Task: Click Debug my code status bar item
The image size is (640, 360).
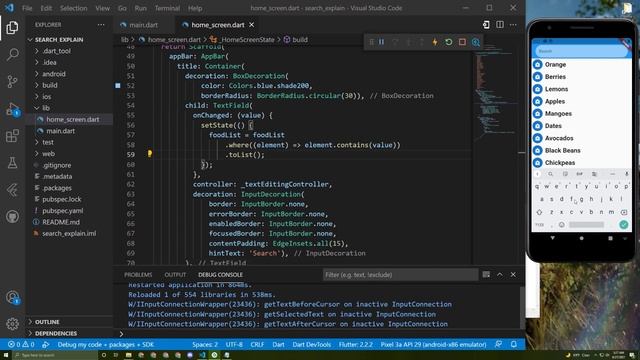Action: pos(106,344)
